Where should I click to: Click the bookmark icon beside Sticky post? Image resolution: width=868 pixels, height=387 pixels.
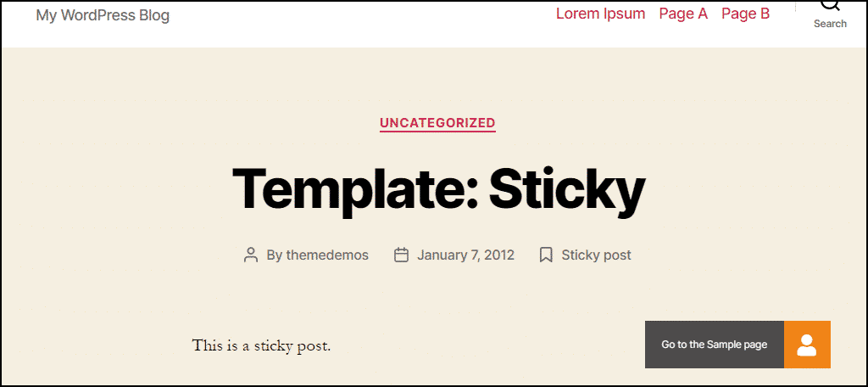pyautogui.click(x=546, y=255)
